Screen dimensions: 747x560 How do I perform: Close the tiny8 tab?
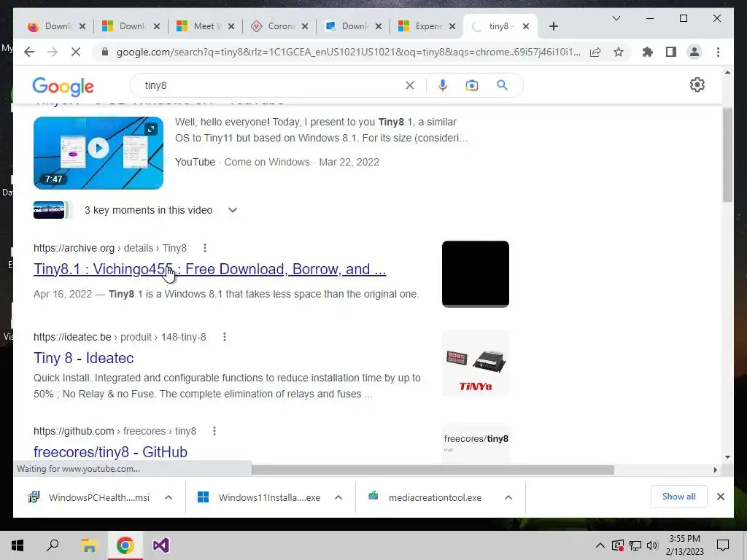tap(525, 26)
